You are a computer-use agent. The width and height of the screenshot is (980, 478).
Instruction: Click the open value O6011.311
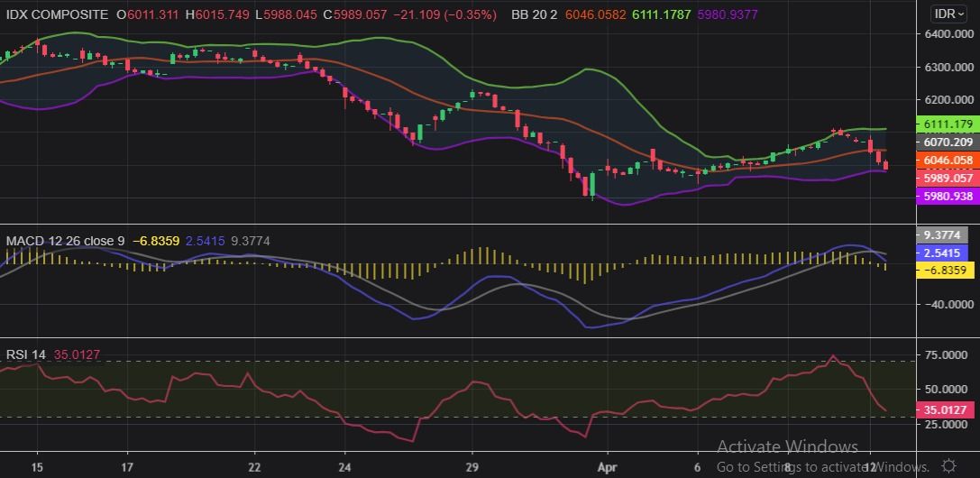(146, 14)
